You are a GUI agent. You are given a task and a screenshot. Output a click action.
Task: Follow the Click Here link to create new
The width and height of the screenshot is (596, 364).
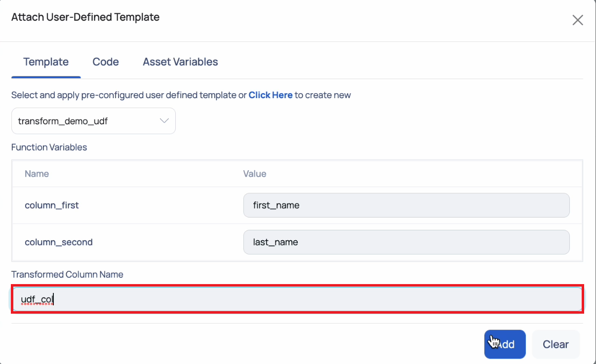pyautogui.click(x=271, y=95)
